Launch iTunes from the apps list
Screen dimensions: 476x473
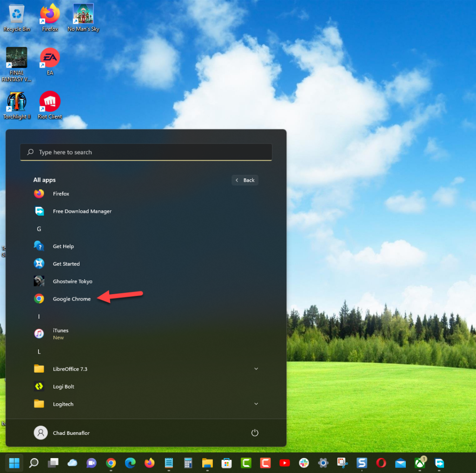[x=145, y=334]
